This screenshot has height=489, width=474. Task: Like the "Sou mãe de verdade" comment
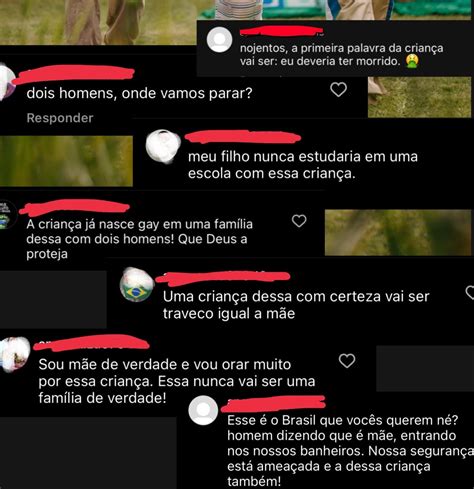click(x=347, y=361)
